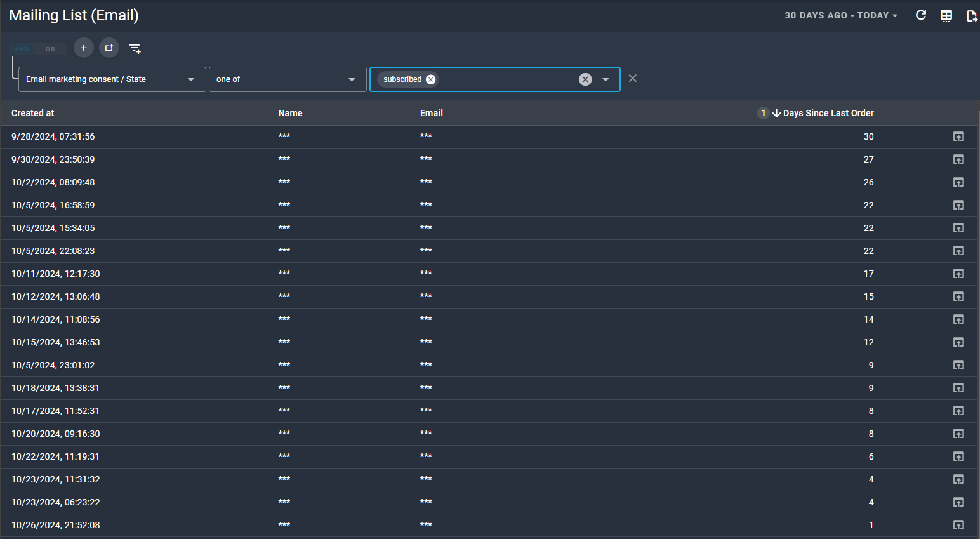Switch filter logic to AND
Screen dimensions: 980x539
[x=22, y=49]
